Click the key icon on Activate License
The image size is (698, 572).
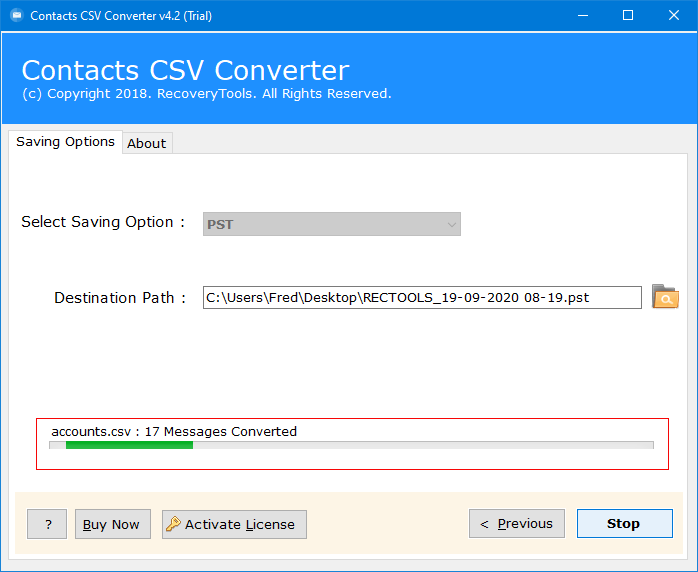point(173,524)
